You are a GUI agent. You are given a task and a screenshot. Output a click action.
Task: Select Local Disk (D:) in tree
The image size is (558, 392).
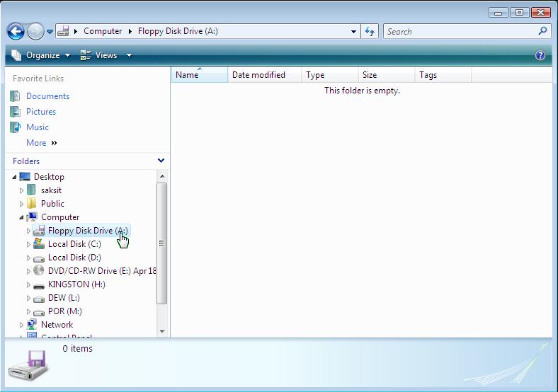(74, 258)
